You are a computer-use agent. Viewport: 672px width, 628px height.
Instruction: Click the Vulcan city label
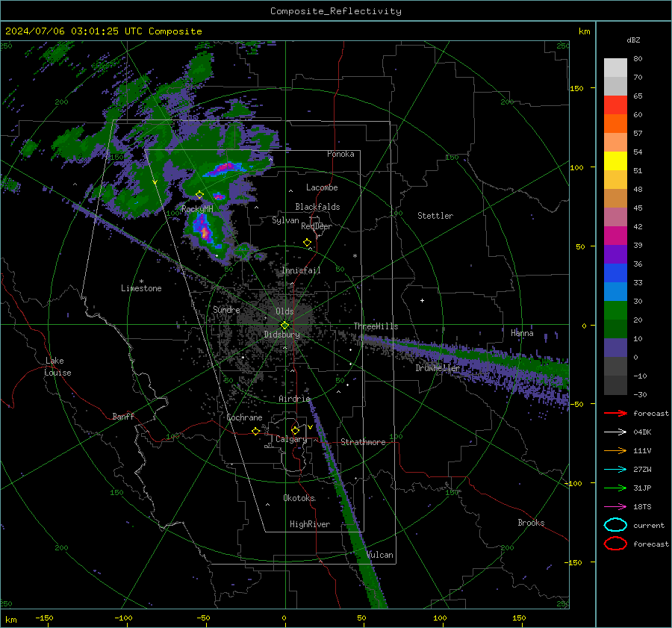coord(380,555)
